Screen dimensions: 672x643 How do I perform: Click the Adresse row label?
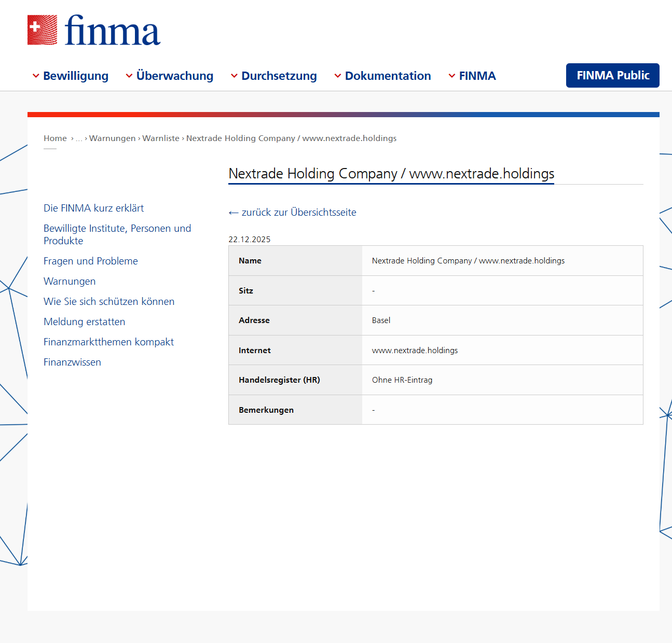coord(254,320)
